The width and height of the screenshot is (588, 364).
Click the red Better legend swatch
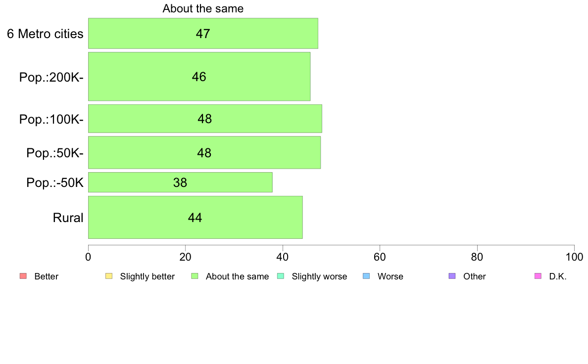[23, 276]
